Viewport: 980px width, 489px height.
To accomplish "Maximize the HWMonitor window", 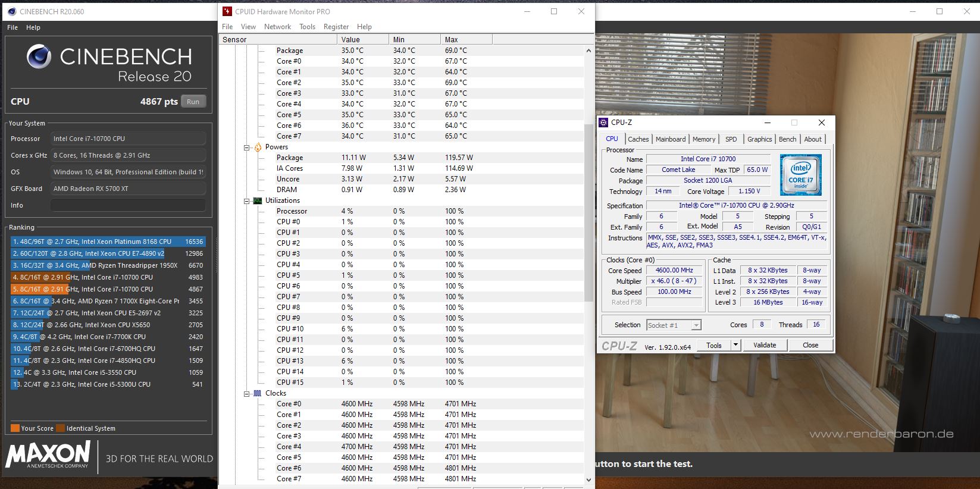I will 554,11.
